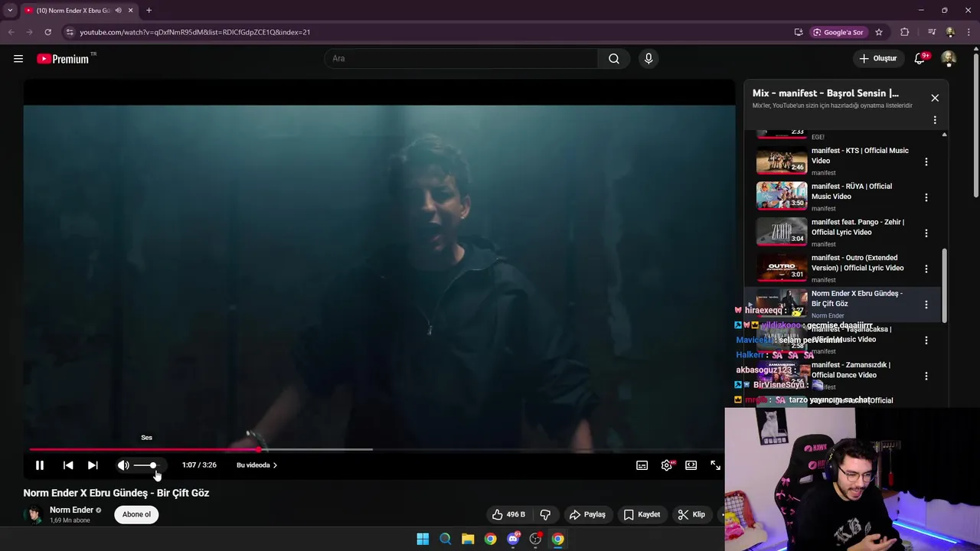Open the Windows Start menu
The width and height of the screenshot is (980, 551).
click(423, 540)
